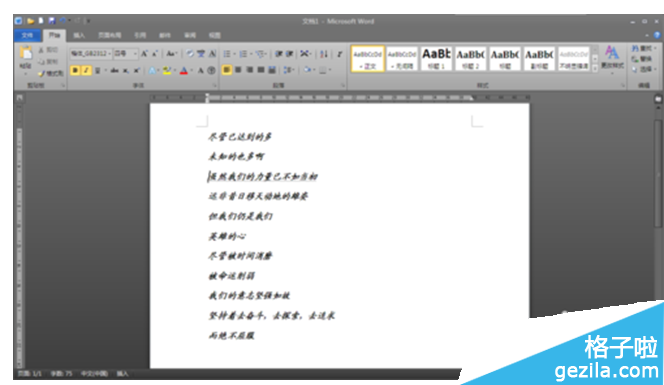
Task: Click the Copy button
Action: point(48,62)
